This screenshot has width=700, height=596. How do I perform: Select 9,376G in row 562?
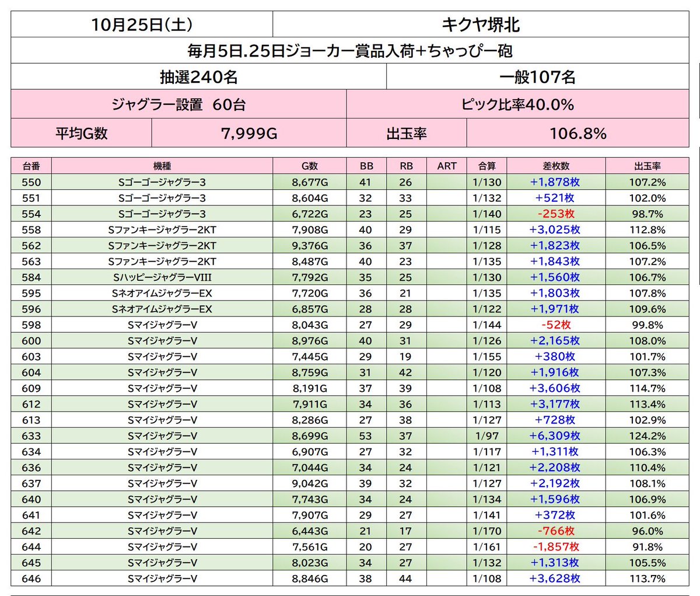click(x=310, y=246)
